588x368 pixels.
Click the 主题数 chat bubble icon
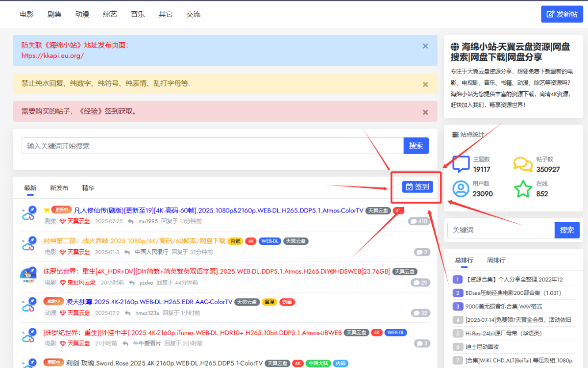click(x=461, y=164)
